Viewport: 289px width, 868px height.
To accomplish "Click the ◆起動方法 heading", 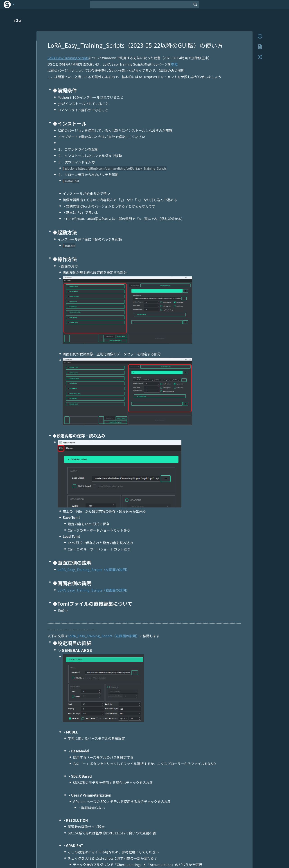I will click(x=65, y=233).
